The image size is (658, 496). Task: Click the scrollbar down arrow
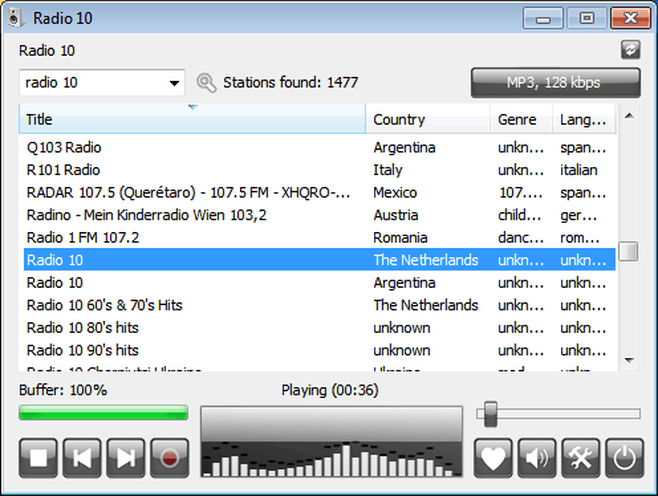pyautogui.click(x=629, y=360)
